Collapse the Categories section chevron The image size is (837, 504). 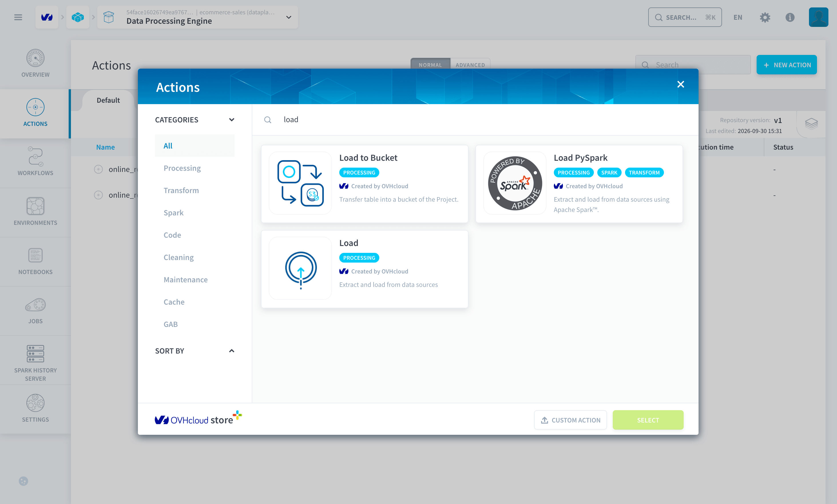pos(232,120)
